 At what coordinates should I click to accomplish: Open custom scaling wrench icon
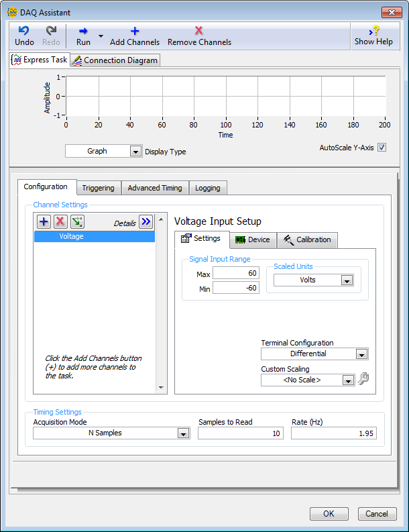(x=363, y=379)
